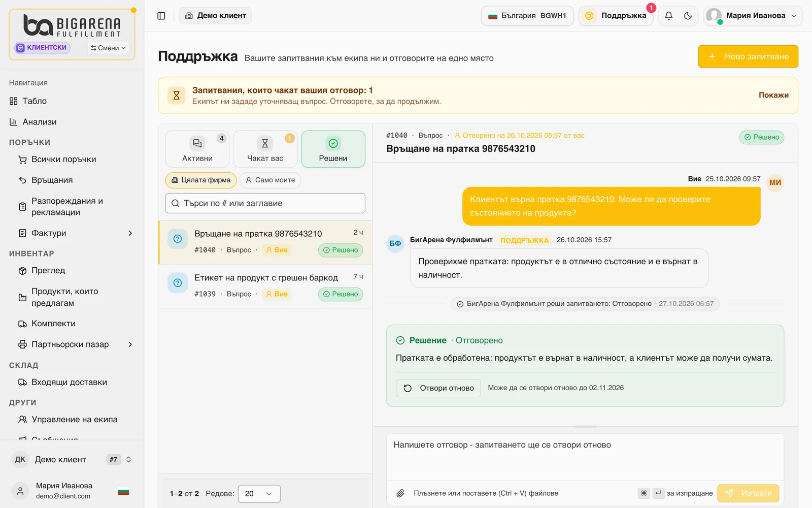Open ticket Етикет на продукт с грешен баркод
The width and height of the screenshot is (812, 508).
point(265,286)
